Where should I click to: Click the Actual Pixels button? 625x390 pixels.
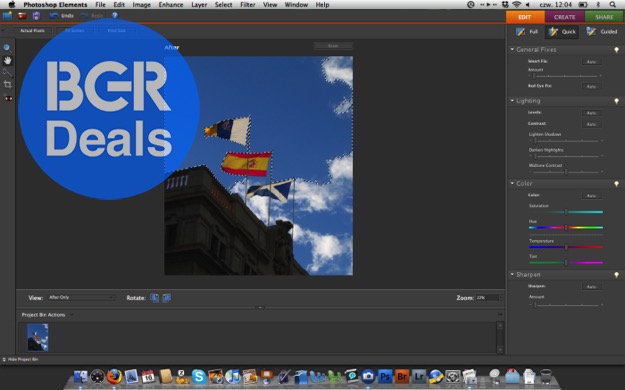[32, 31]
